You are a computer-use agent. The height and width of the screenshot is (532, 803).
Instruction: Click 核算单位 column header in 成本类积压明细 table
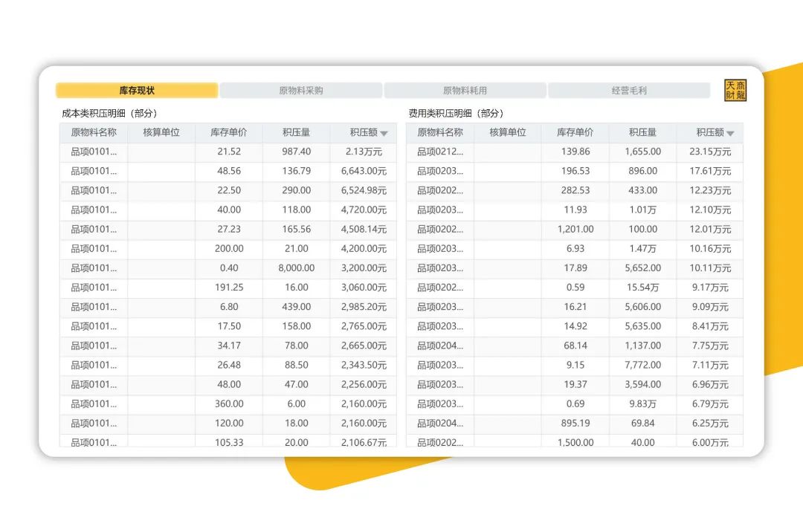coord(161,133)
